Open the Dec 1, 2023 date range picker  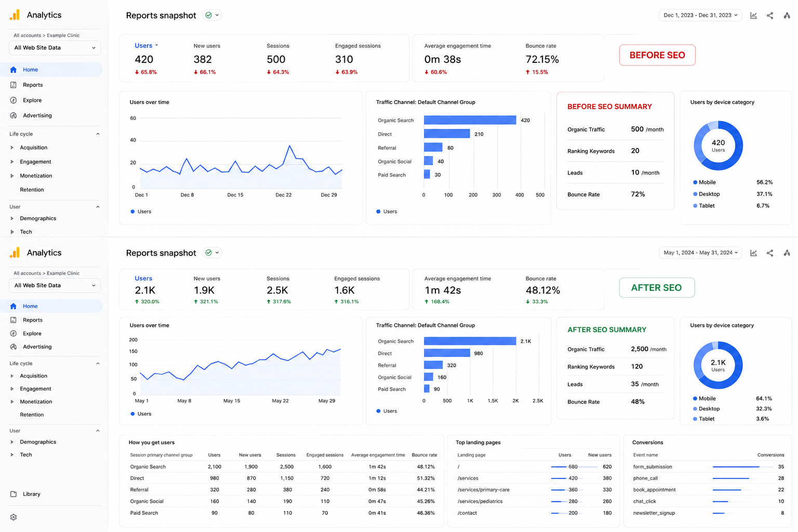coord(700,15)
